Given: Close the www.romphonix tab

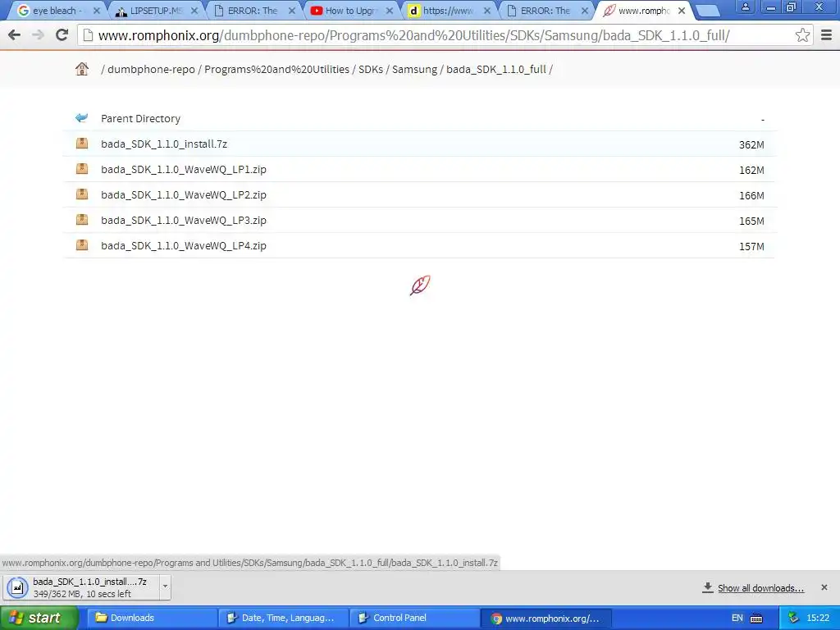Looking at the screenshot, I should [682, 11].
